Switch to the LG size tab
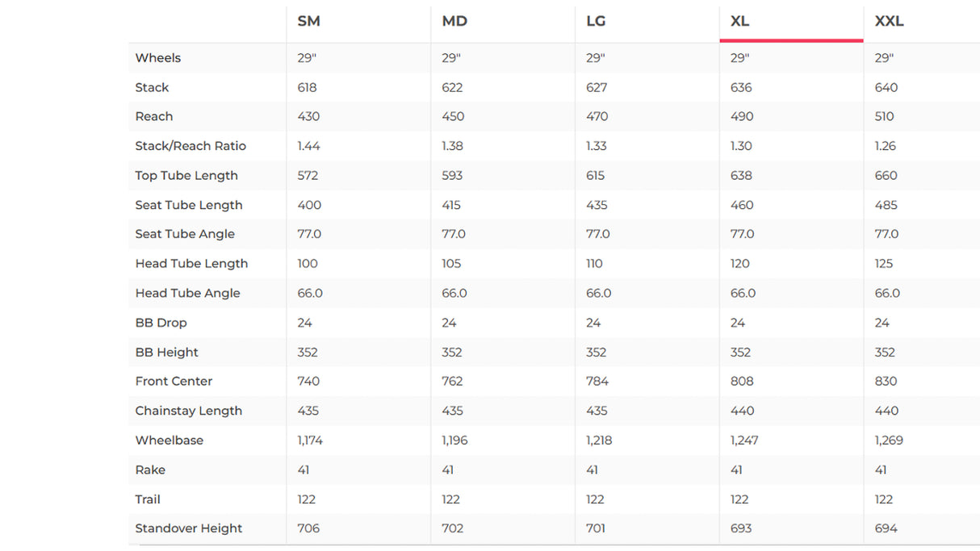 coord(596,22)
